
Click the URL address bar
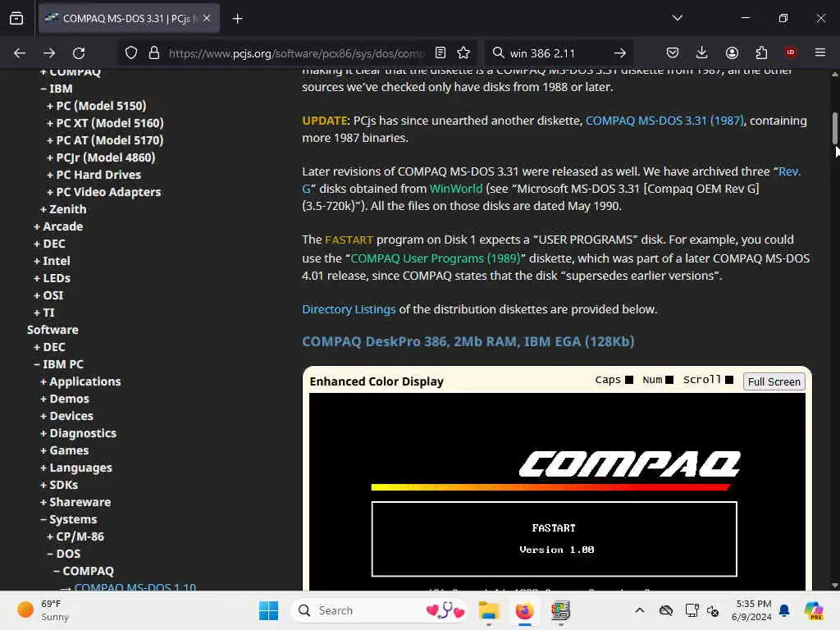pyautogui.click(x=297, y=53)
